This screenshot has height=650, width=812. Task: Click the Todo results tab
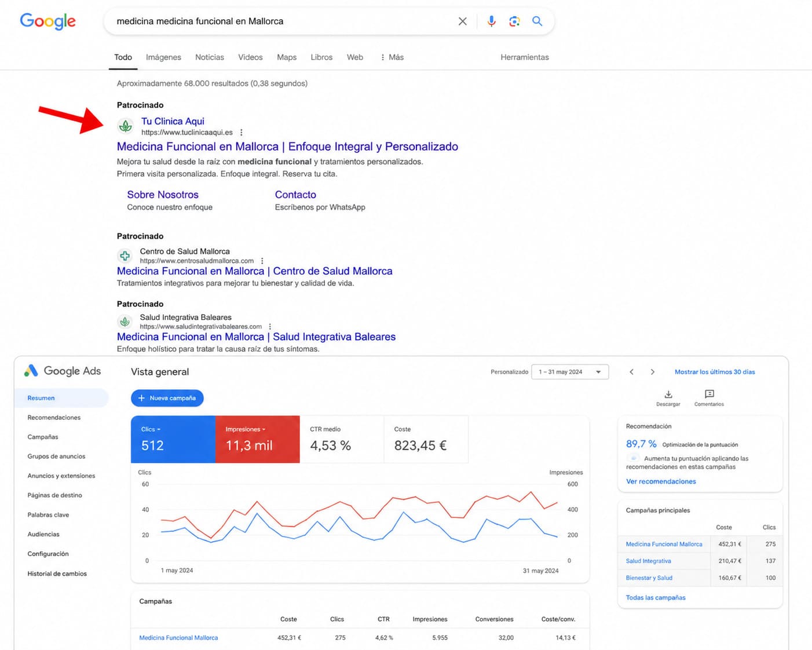pos(123,57)
